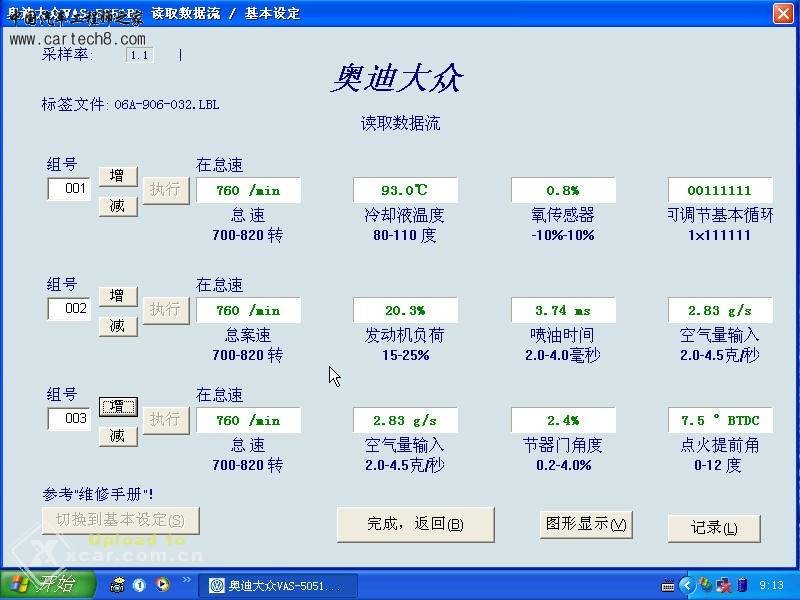Click the 0.8% oxygen sensor value

(x=563, y=190)
